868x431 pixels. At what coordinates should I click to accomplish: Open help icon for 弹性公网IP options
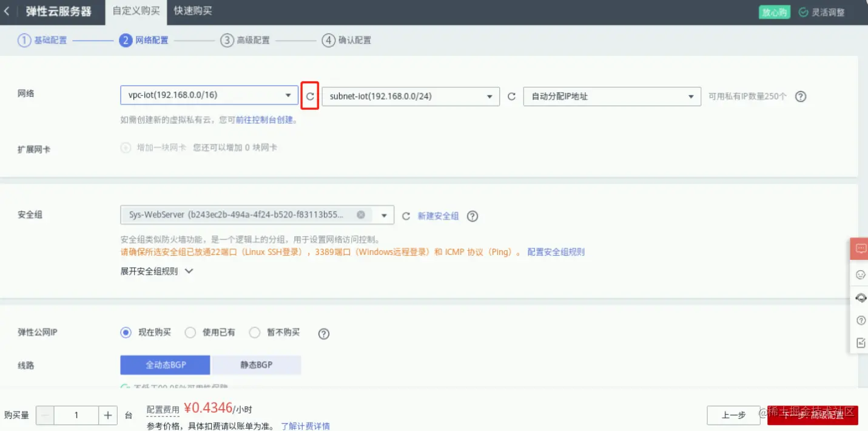tap(324, 333)
